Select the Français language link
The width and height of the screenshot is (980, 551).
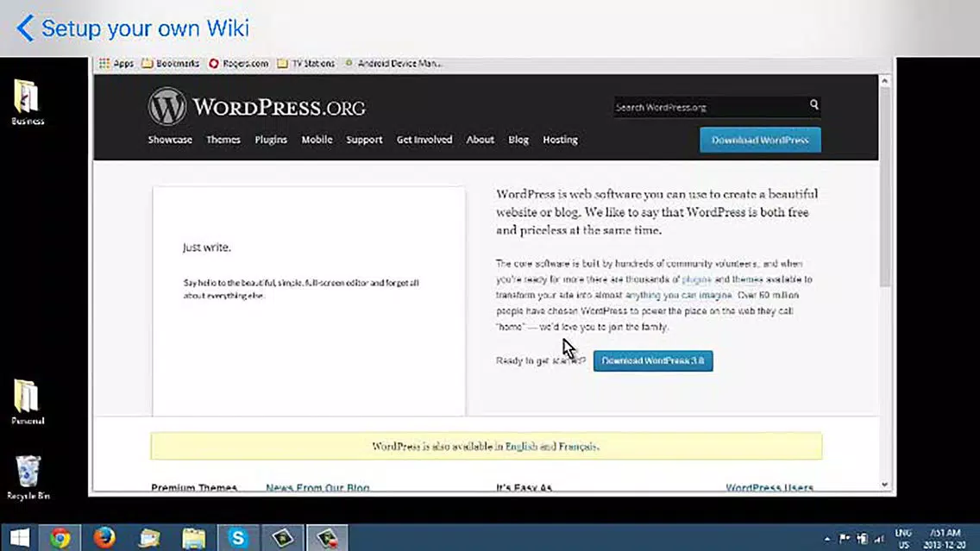click(577, 446)
